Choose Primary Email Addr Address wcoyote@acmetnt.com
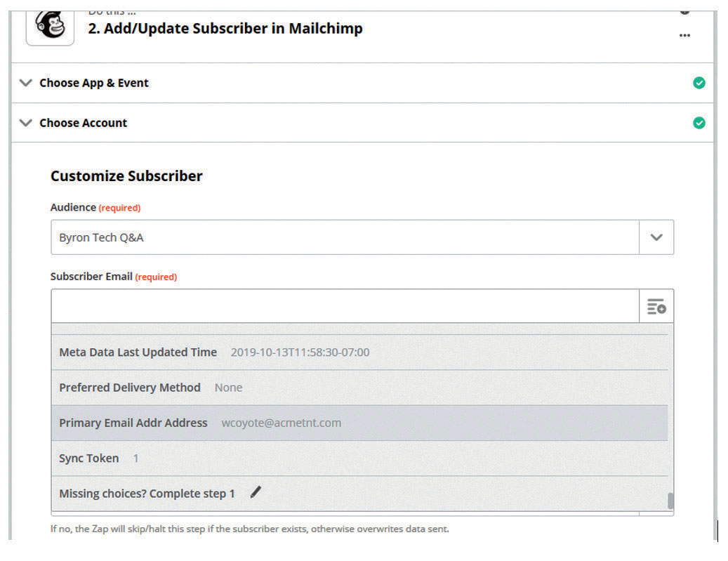The height and width of the screenshot is (561, 728). coord(200,423)
